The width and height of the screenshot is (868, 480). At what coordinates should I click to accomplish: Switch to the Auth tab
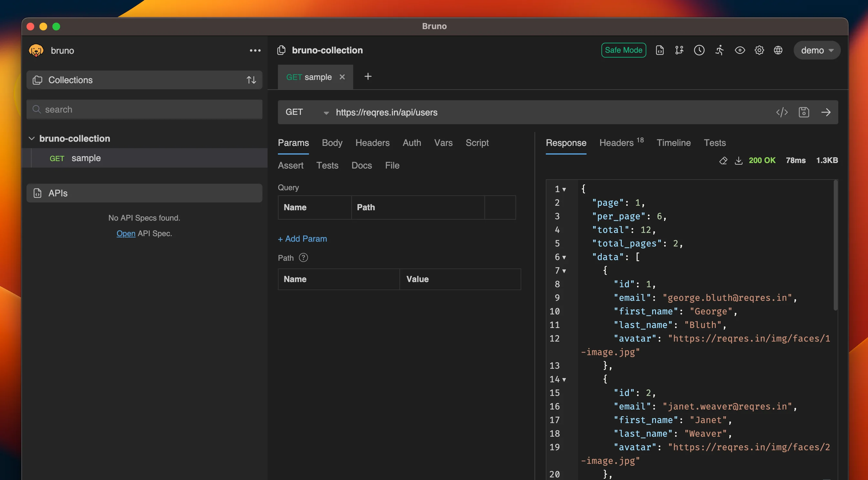pyautogui.click(x=412, y=143)
